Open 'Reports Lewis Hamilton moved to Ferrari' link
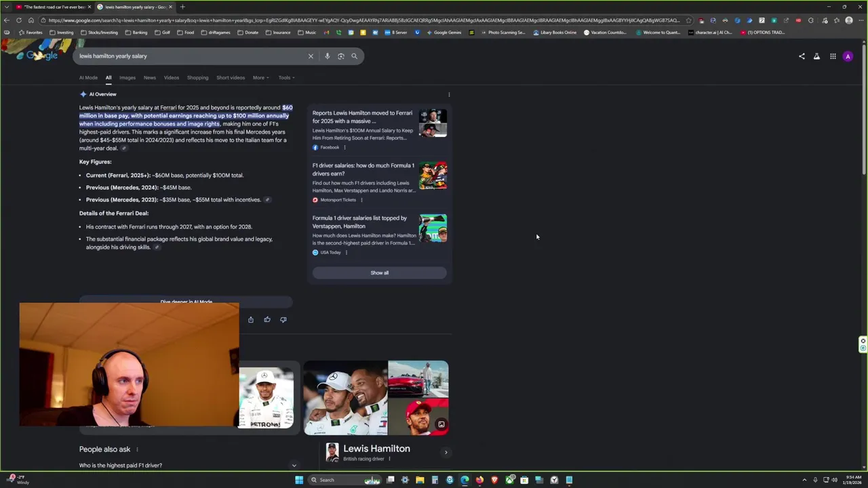 coord(362,117)
